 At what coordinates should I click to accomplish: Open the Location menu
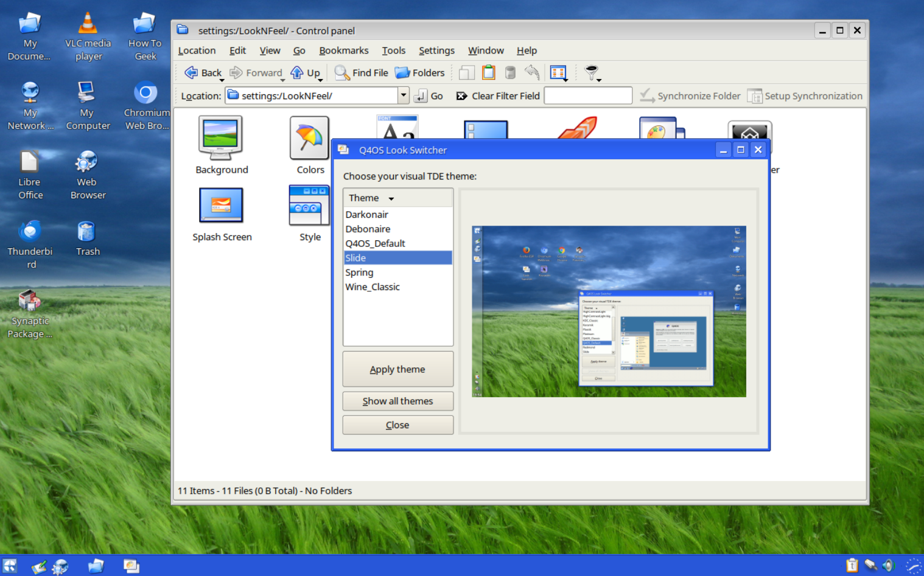tap(197, 50)
